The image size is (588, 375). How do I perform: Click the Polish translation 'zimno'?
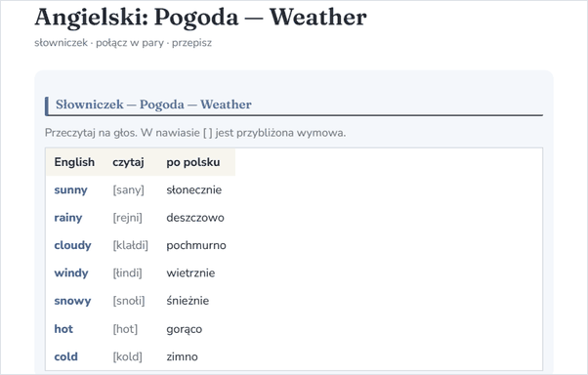[182, 356]
